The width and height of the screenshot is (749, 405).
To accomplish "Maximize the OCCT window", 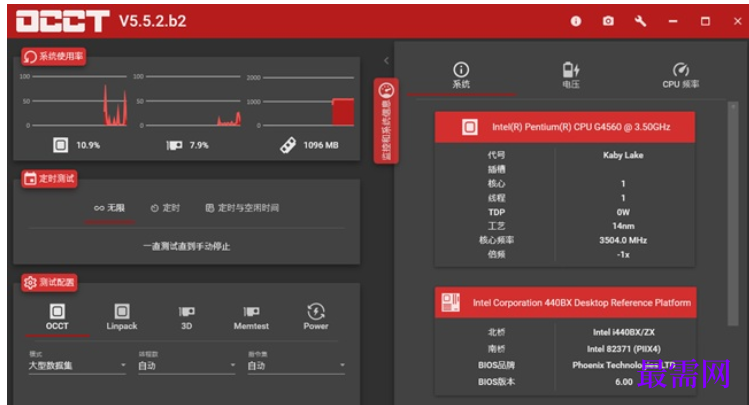I will point(705,21).
